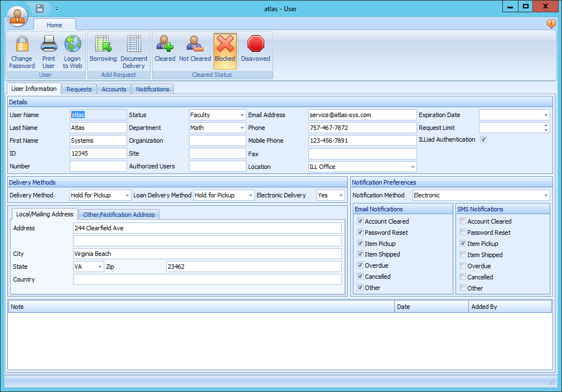
Task: Click the save icon in title bar
Action: 40,8
